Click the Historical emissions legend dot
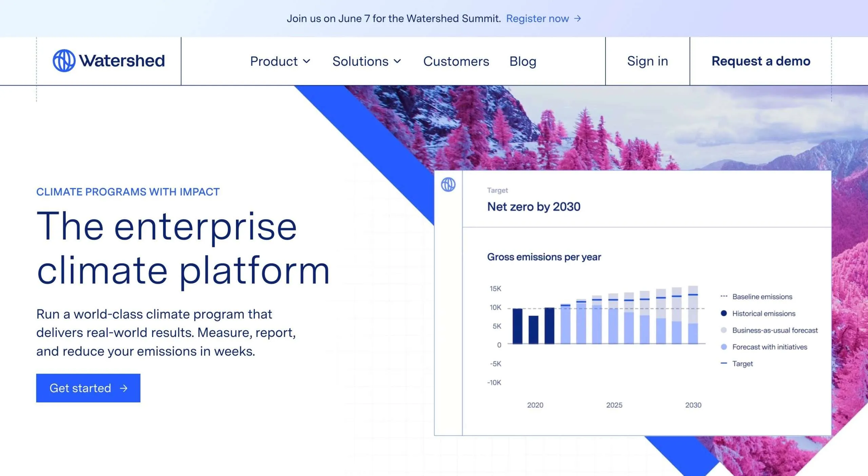Image resolution: width=868 pixels, height=476 pixels. pos(724,313)
